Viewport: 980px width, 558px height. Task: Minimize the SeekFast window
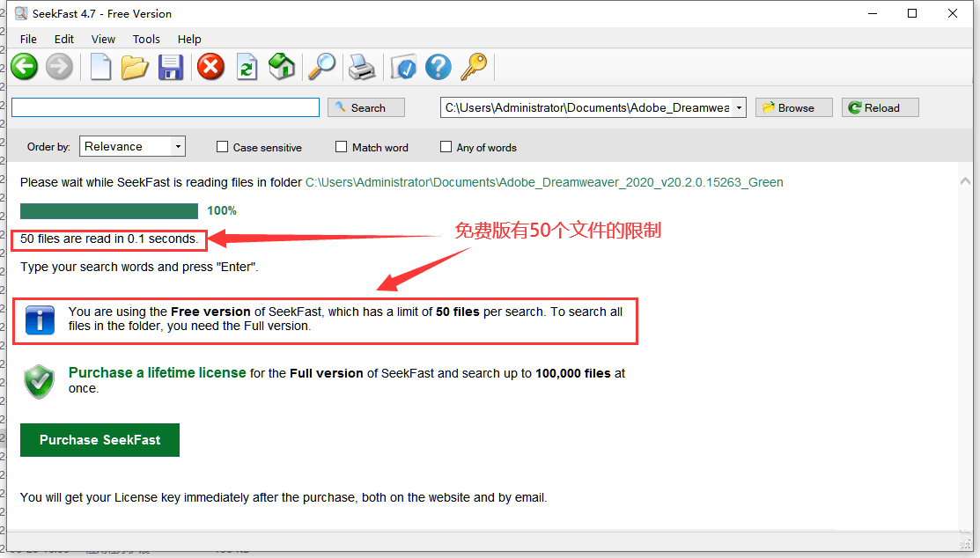pos(873,13)
